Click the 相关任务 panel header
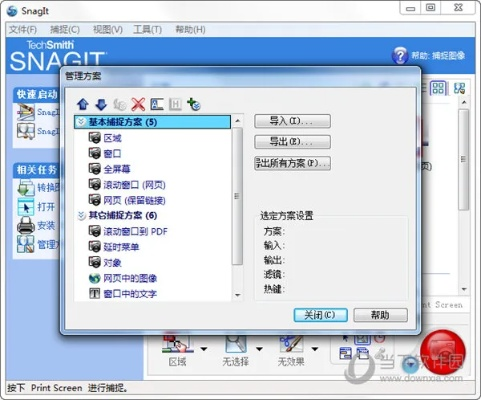This screenshot has width=481, height=400. [x=37, y=170]
